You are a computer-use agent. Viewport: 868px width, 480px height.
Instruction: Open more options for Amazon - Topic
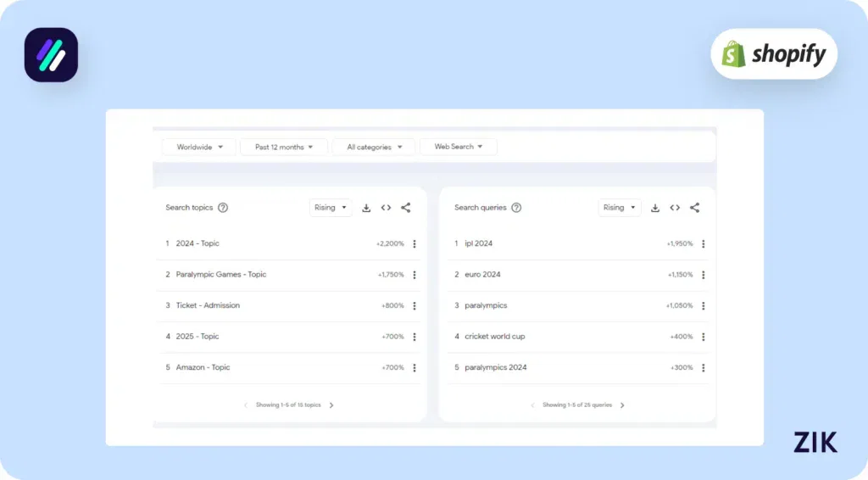(x=414, y=367)
